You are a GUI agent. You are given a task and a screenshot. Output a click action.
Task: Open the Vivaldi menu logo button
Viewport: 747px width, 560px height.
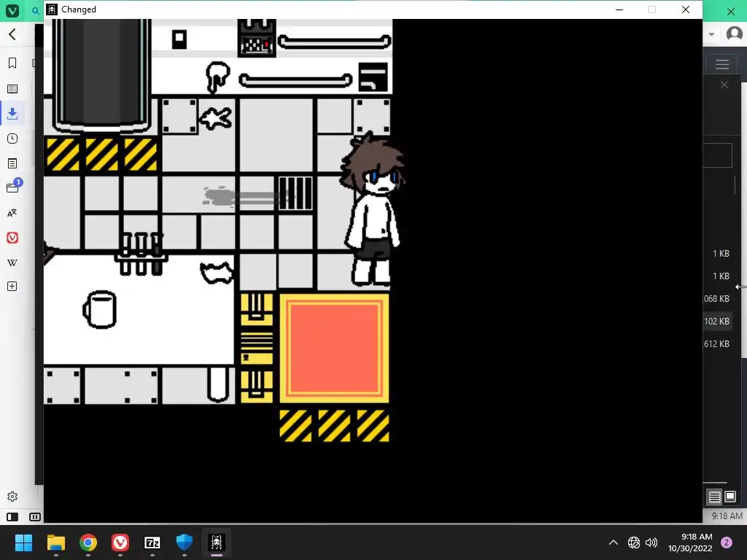(12, 10)
